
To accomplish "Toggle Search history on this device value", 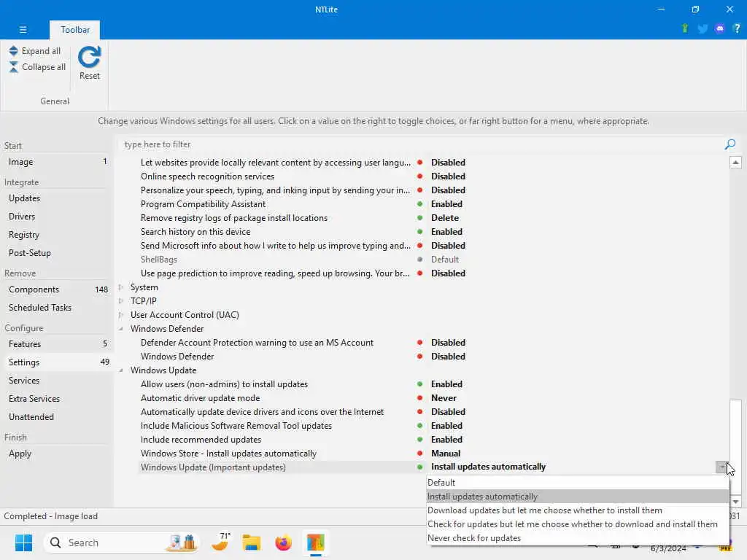I will [446, 231].
